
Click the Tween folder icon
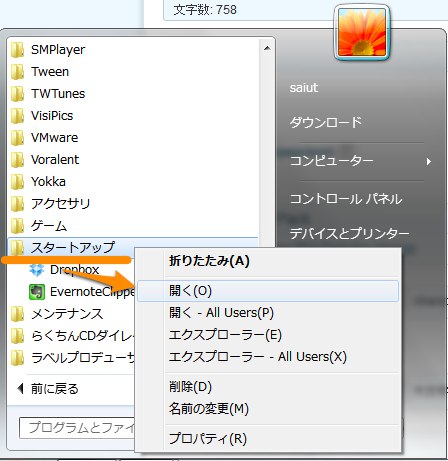[x=17, y=72]
